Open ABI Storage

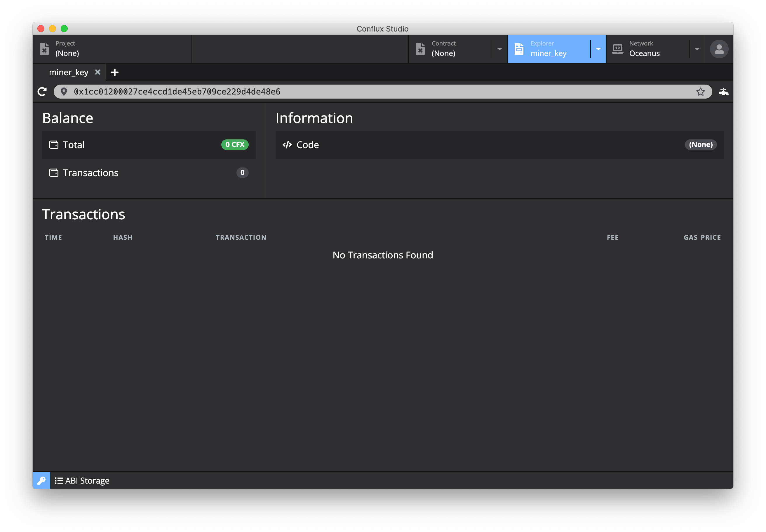click(x=82, y=480)
